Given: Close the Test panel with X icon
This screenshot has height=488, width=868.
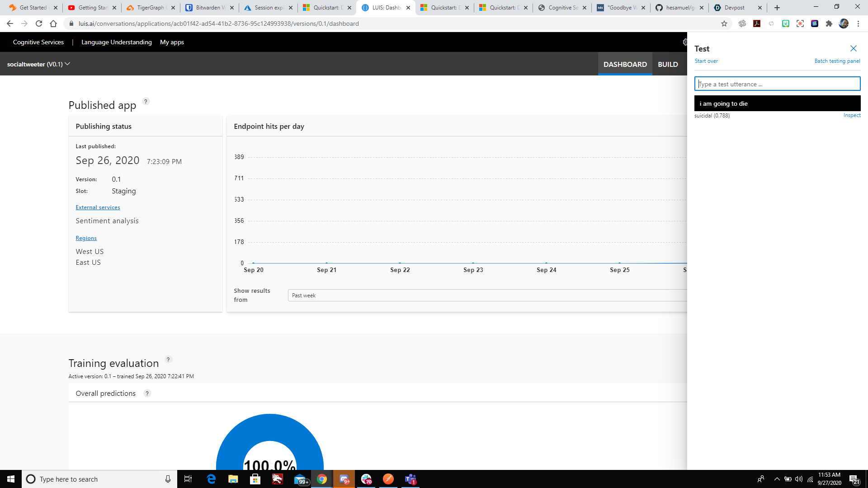Looking at the screenshot, I should 853,48.
